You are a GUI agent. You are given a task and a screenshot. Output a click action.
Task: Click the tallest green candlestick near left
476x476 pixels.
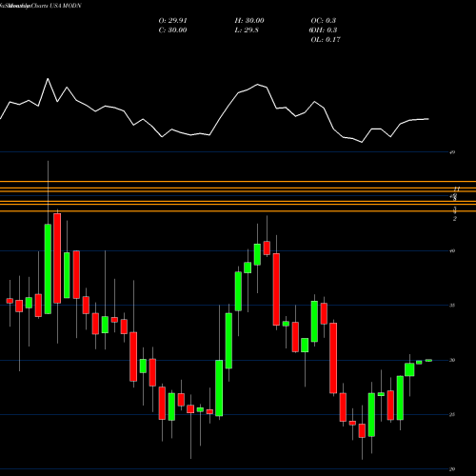(x=48, y=269)
